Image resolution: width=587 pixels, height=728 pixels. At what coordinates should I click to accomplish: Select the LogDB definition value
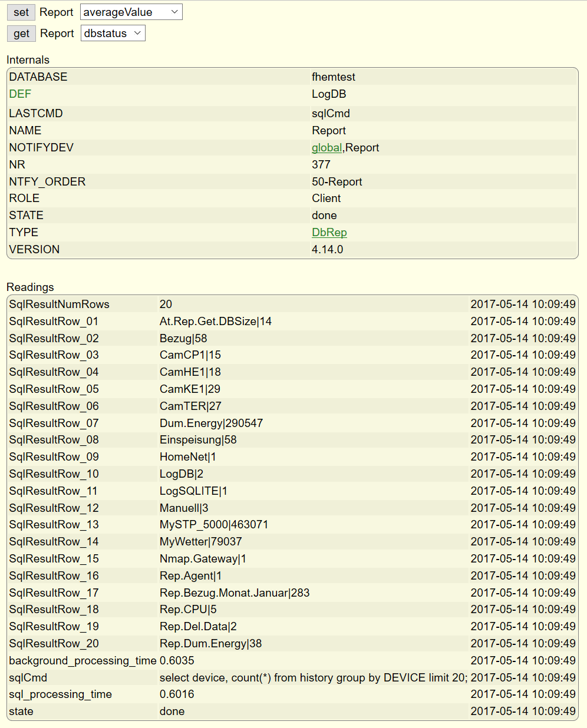[x=329, y=94]
